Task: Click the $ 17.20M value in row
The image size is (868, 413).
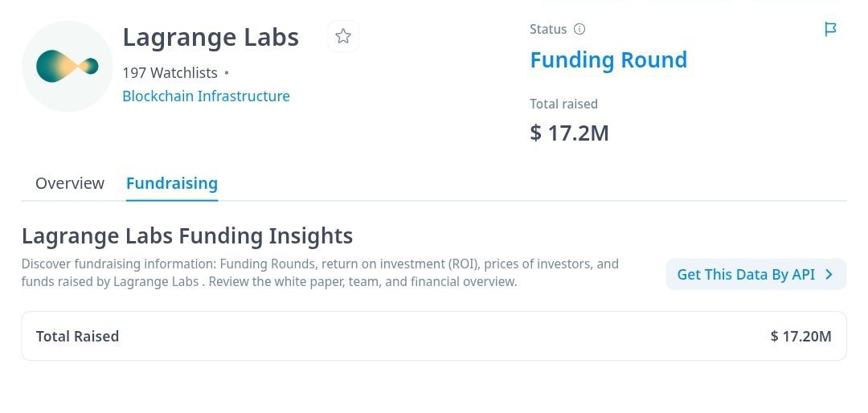Action: [801, 337]
